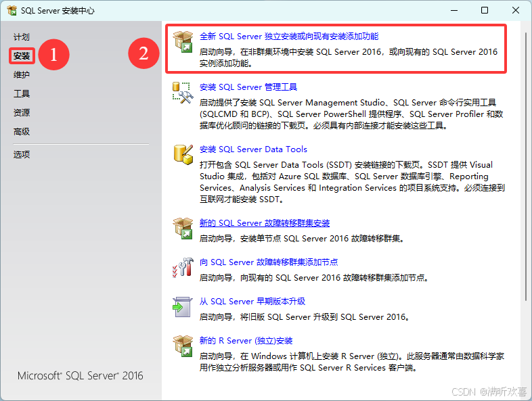This screenshot has height=401, width=532.
Task: Click 向 SQL Server 故障转移群集添加节点 link
Action: point(269,262)
